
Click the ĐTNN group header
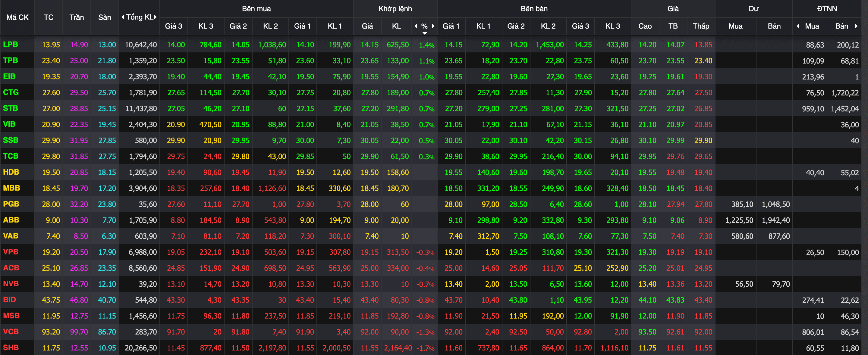(827, 8)
